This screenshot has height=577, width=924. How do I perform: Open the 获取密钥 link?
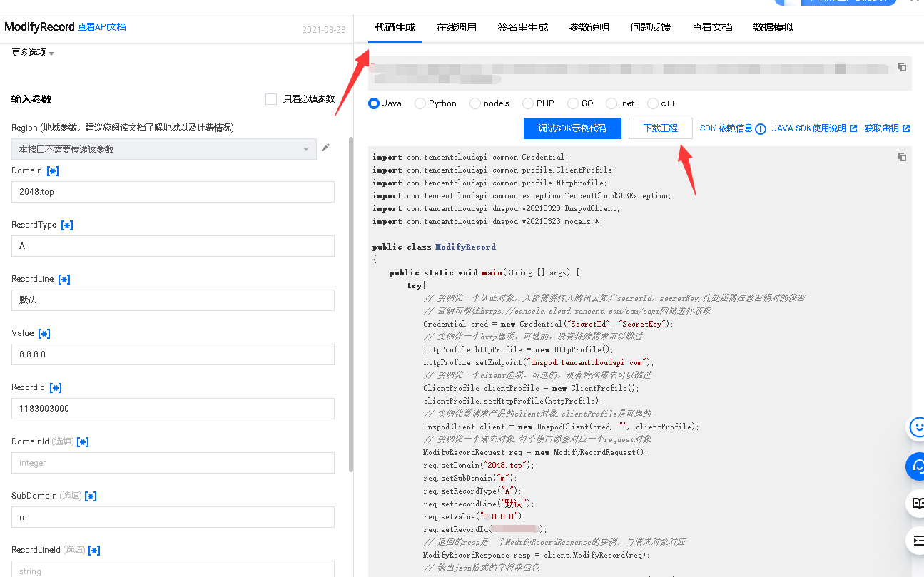tap(887, 128)
